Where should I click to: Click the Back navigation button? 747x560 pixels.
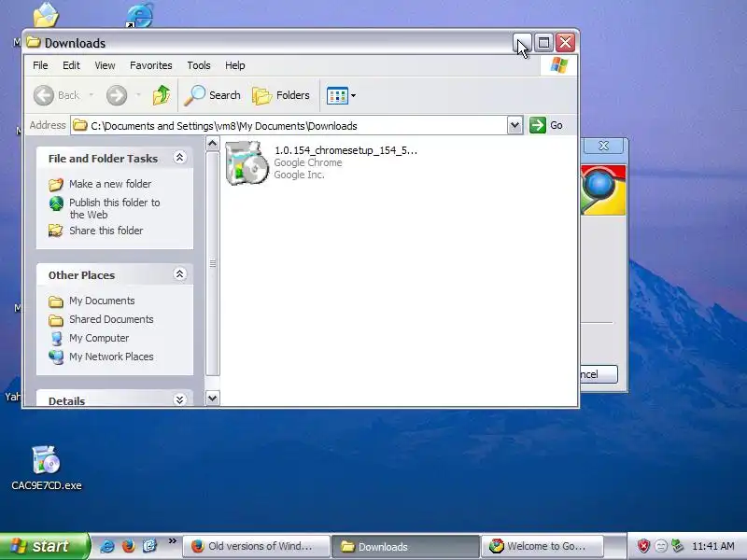click(57, 95)
